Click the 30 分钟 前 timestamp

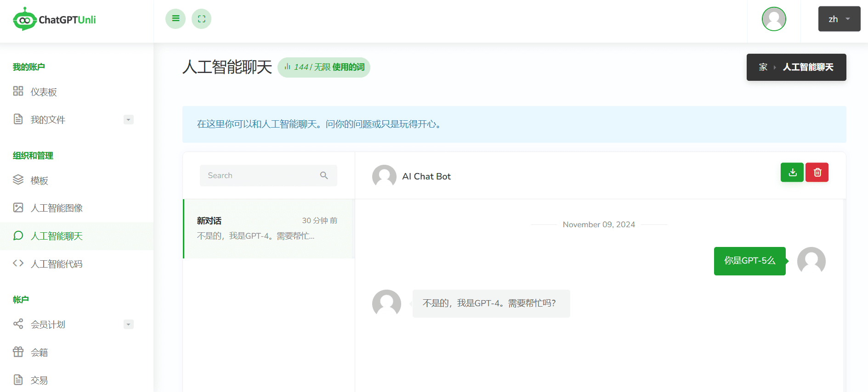click(x=320, y=220)
